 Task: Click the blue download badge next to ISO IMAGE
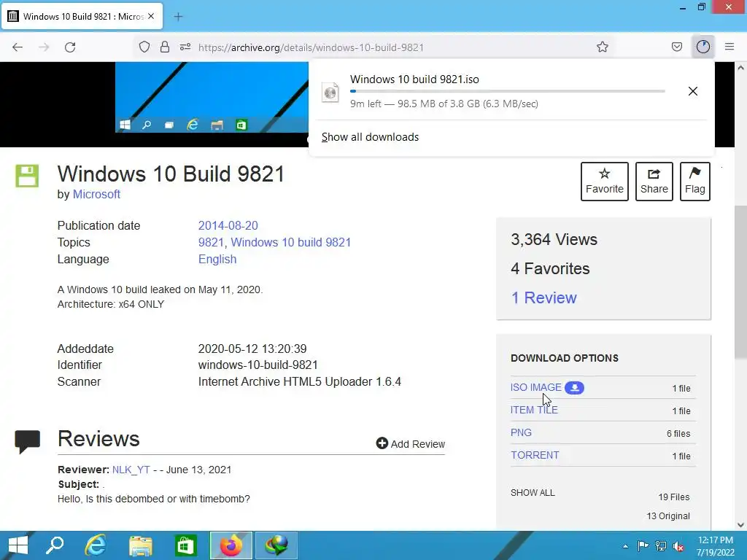[575, 388]
